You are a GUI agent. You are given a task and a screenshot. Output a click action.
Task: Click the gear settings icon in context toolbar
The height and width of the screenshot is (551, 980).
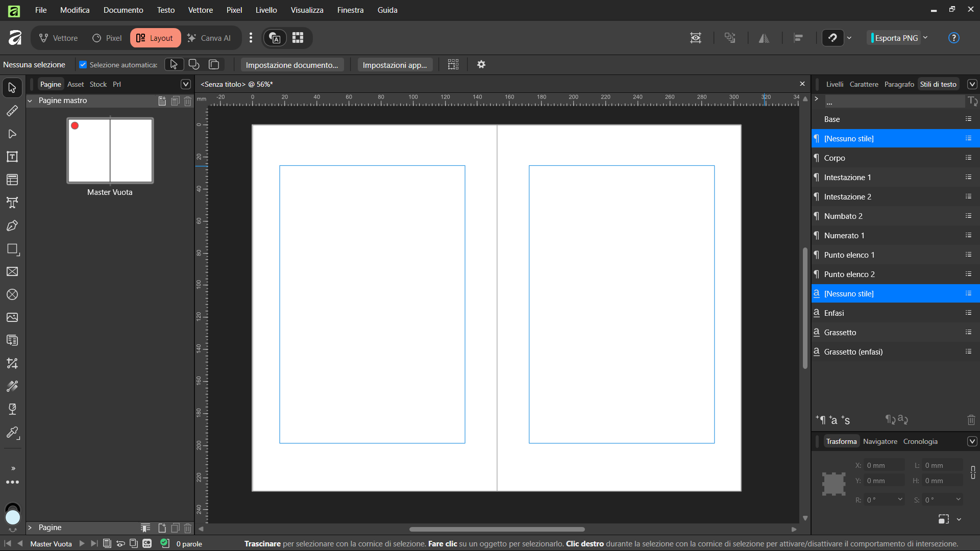(x=481, y=64)
